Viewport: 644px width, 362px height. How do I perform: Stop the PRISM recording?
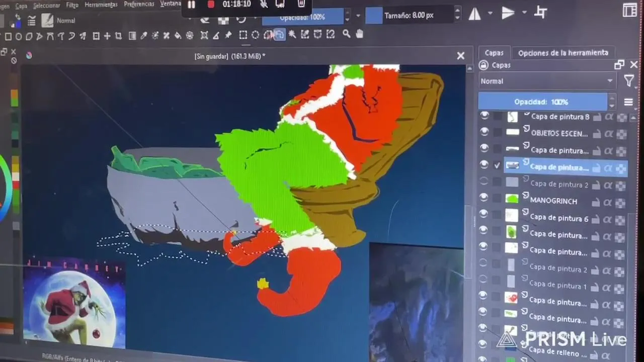click(x=211, y=5)
